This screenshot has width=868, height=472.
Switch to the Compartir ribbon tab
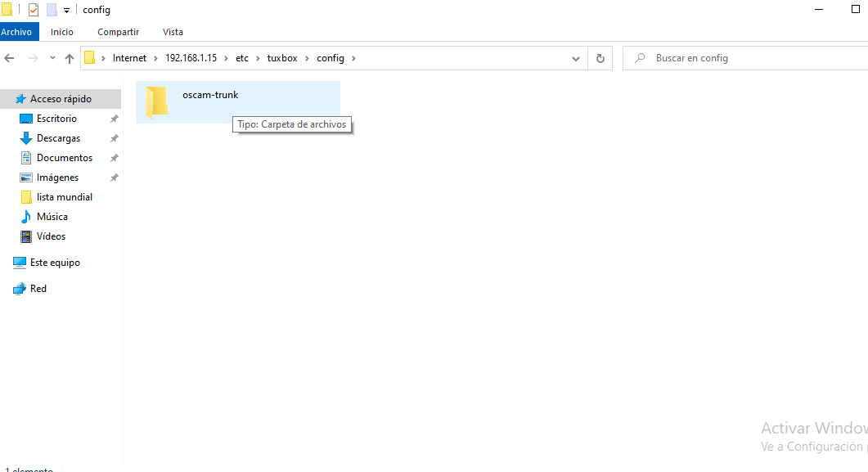coord(118,32)
